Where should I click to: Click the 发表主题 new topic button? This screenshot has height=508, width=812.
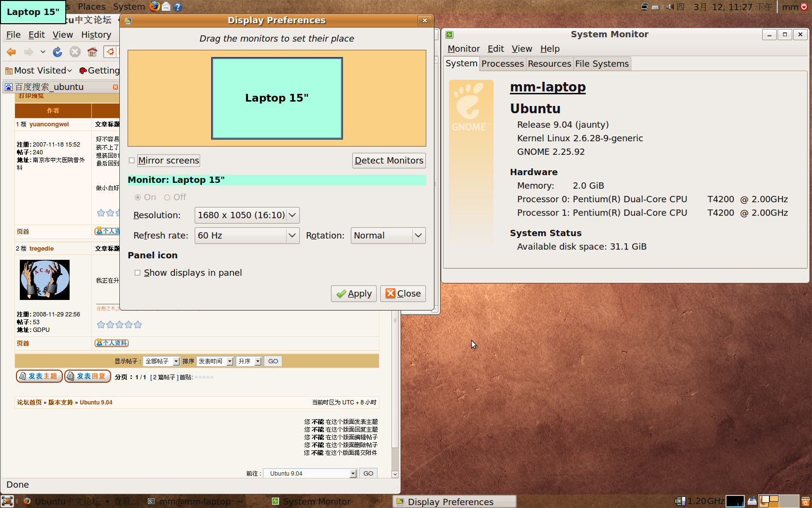pos(39,376)
